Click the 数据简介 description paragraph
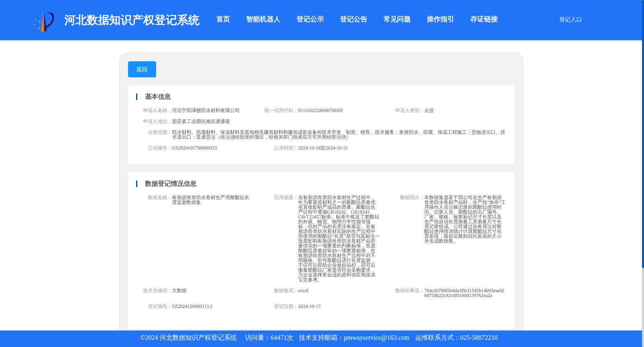This screenshot has height=347, width=644. pyautogui.click(x=464, y=219)
